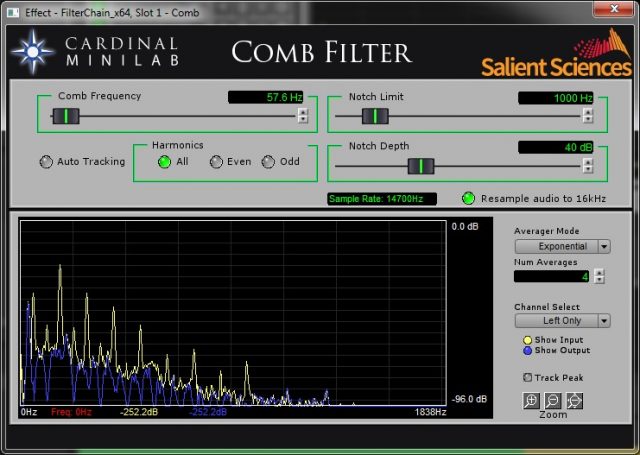This screenshot has height=455, width=640.
Task: Select Even harmonics radio button
Action: point(216,162)
